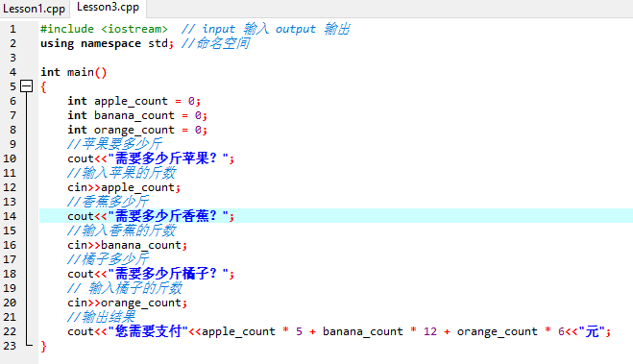Click 'int orange_count = 0;' line

coord(137,130)
